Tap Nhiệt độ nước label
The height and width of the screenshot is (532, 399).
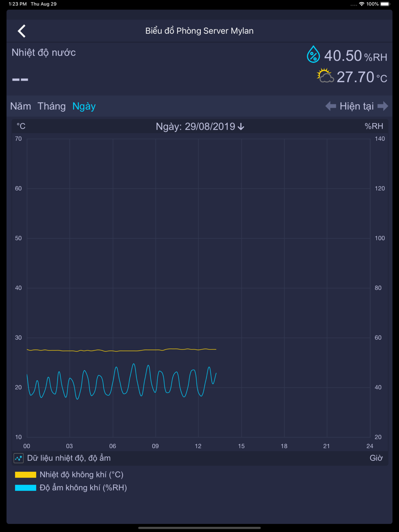[x=43, y=53]
